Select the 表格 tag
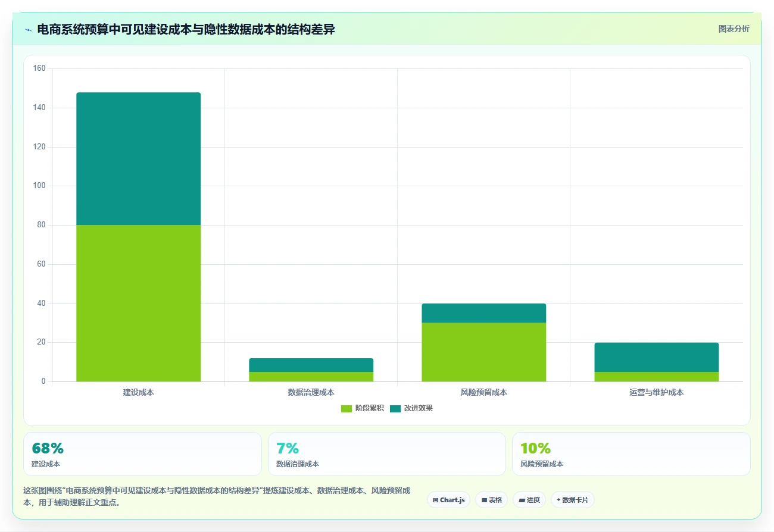The image size is (774, 532). click(491, 500)
